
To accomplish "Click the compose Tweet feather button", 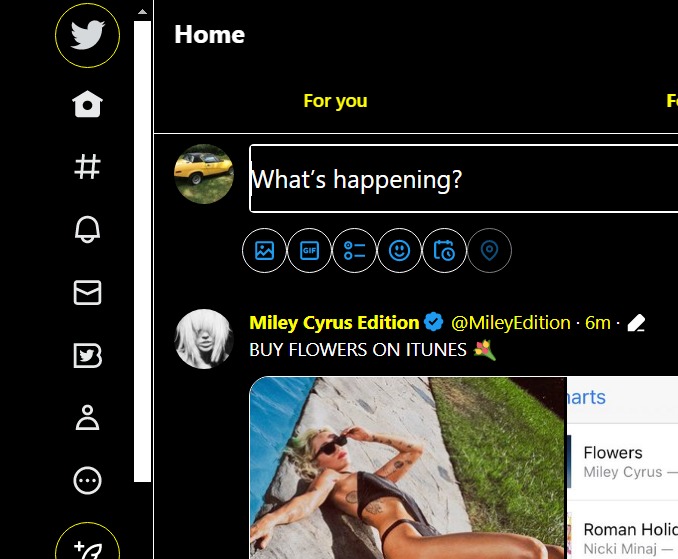I will (87, 543).
